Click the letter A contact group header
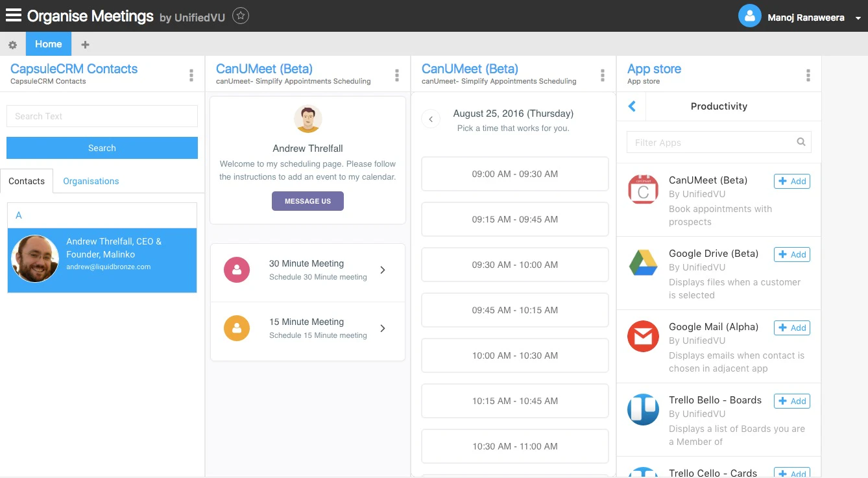The image size is (868, 478). pyautogui.click(x=102, y=215)
